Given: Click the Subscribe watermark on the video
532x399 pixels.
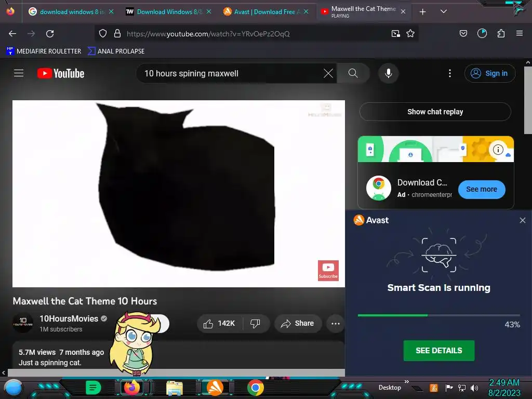Looking at the screenshot, I should (328, 270).
